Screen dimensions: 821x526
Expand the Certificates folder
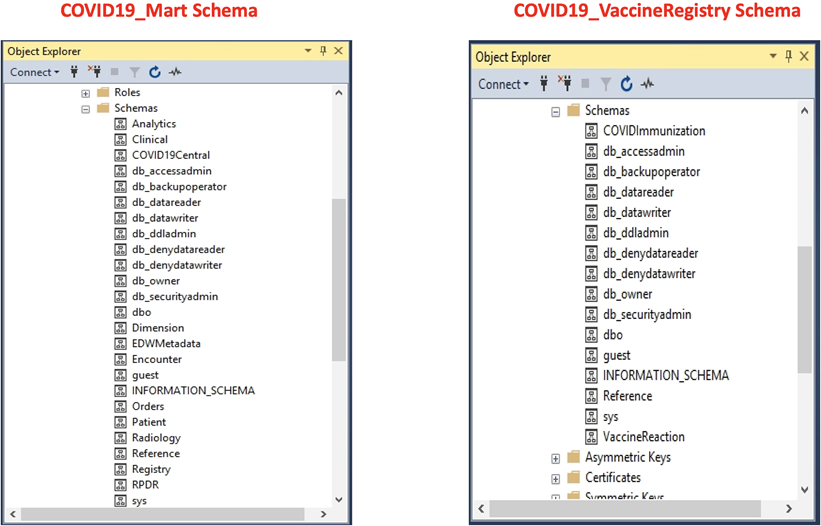(x=556, y=479)
